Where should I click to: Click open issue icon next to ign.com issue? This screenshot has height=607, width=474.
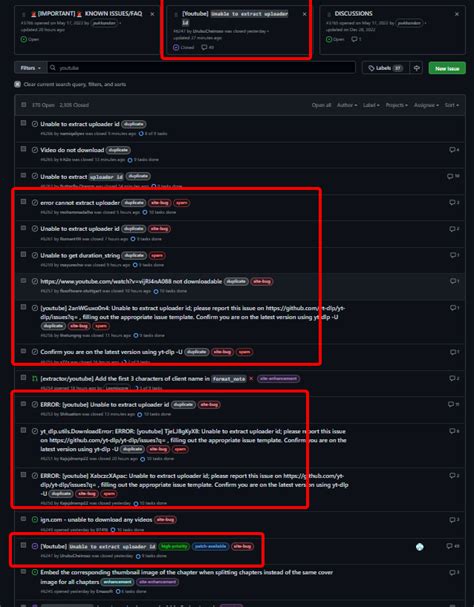tap(35, 520)
